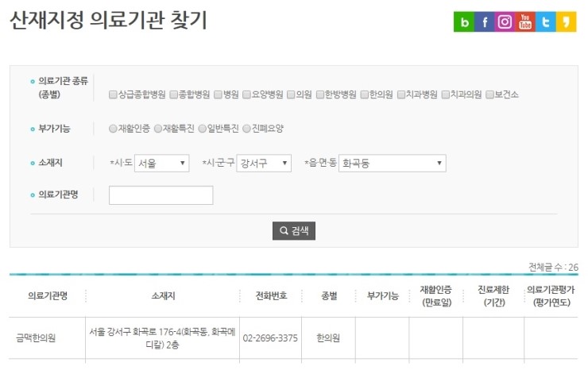The width and height of the screenshot is (588, 370).
Task: Check the 상급종합병원 checkbox
Action: [x=114, y=94]
